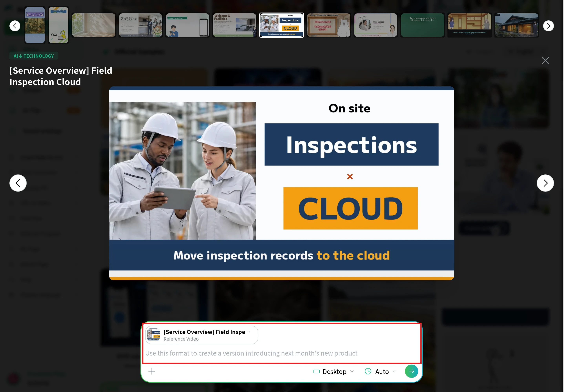Select the highlighted Inspections Cloud thumbnail
Image resolution: width=565 pixels, height=392 pixels.
[x=282, y=25]
